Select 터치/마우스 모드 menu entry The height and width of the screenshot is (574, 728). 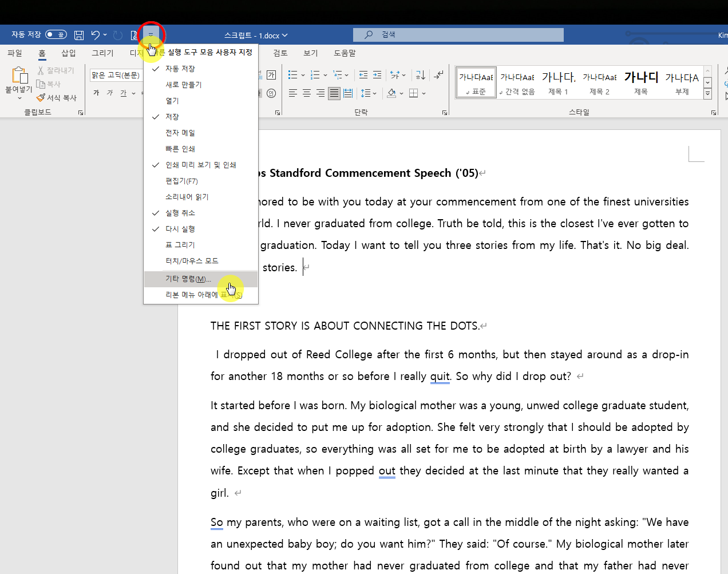[x=201, y=261]
